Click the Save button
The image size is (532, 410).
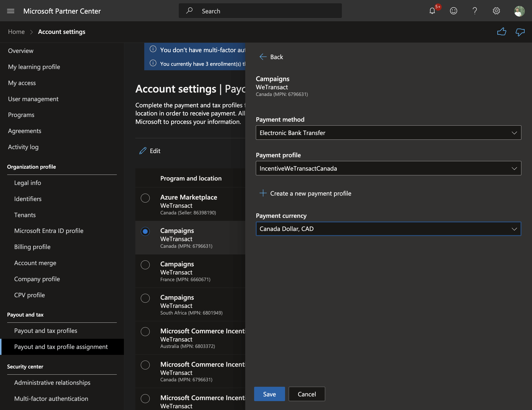(269, 394)
